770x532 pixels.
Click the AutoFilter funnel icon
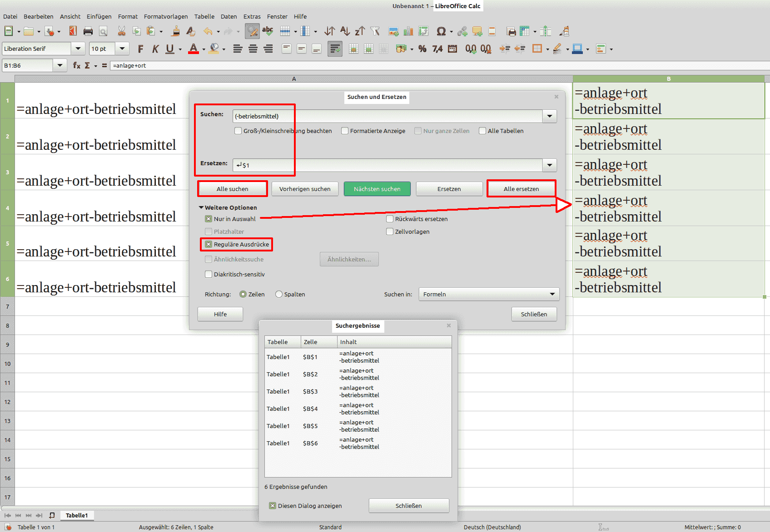click(375, 31)
